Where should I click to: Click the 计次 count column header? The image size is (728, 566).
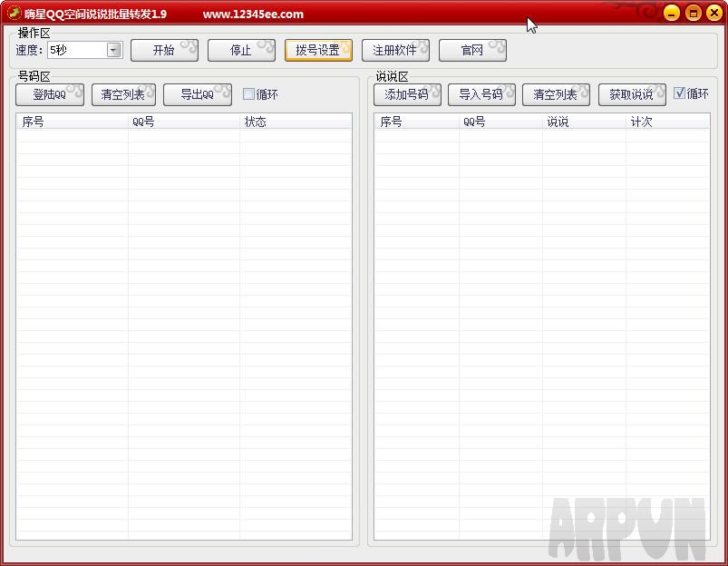coord(667,122)
